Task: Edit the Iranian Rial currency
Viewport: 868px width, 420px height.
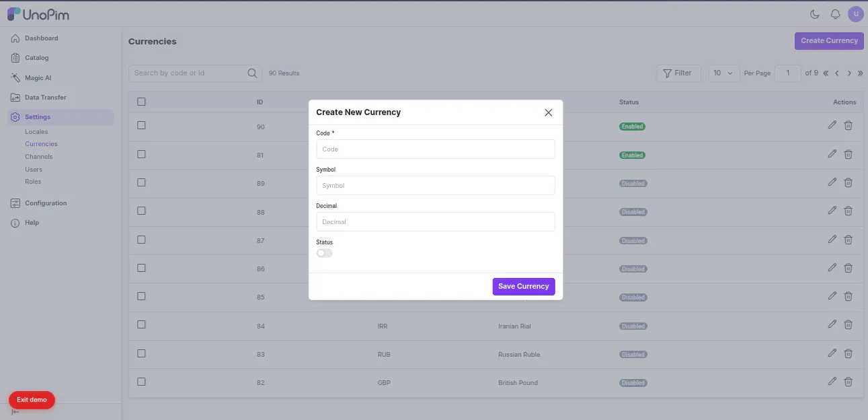Action: (832, 324)
